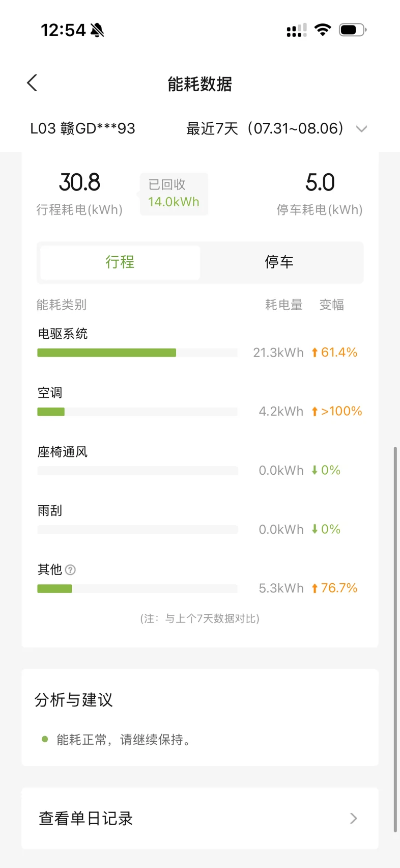Open the help icon next to 其他

coord(71,570)
